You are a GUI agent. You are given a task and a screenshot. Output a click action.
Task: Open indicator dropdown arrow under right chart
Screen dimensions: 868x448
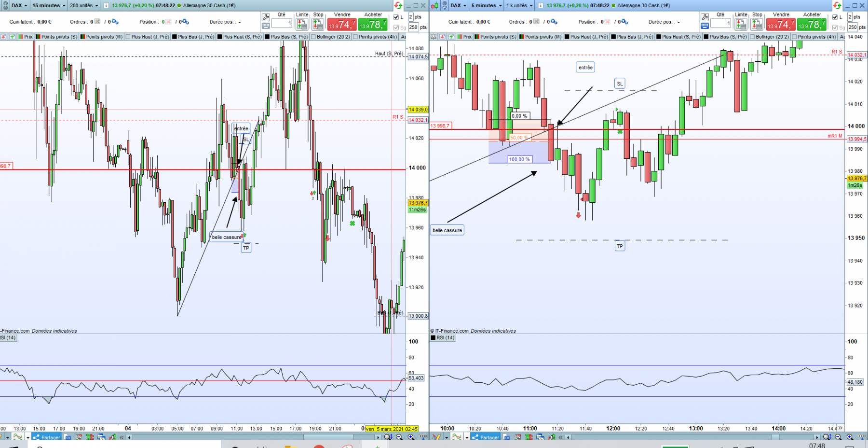tap(467, 437)
